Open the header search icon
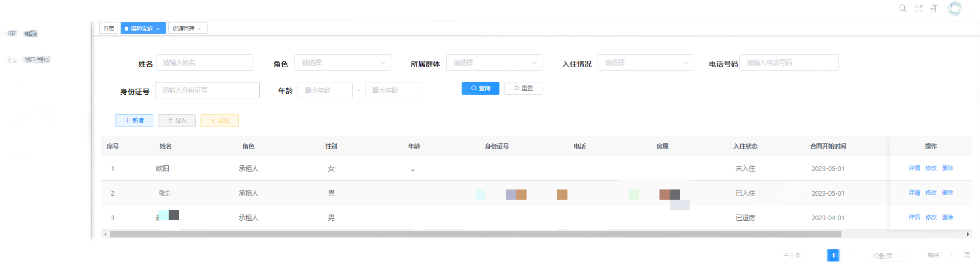 coord(902,8)
